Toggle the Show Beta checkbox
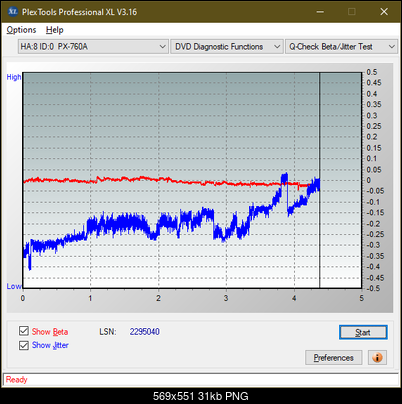 24,331
